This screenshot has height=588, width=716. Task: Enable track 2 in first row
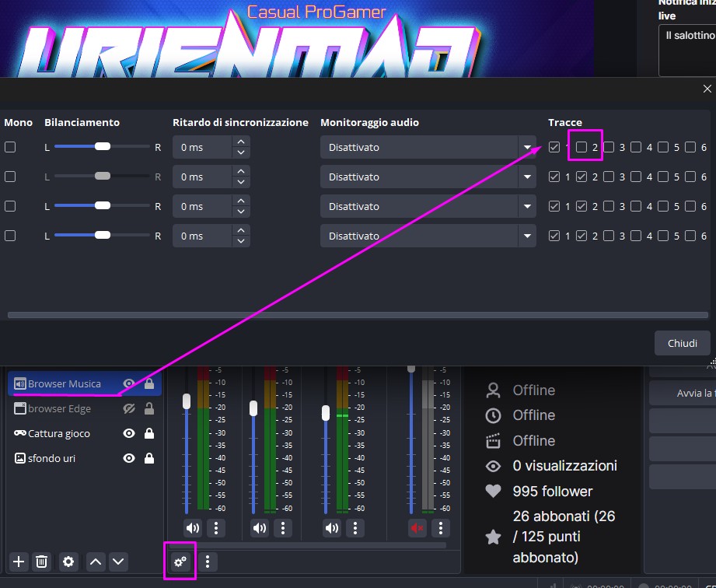click(x=582, y=147)
